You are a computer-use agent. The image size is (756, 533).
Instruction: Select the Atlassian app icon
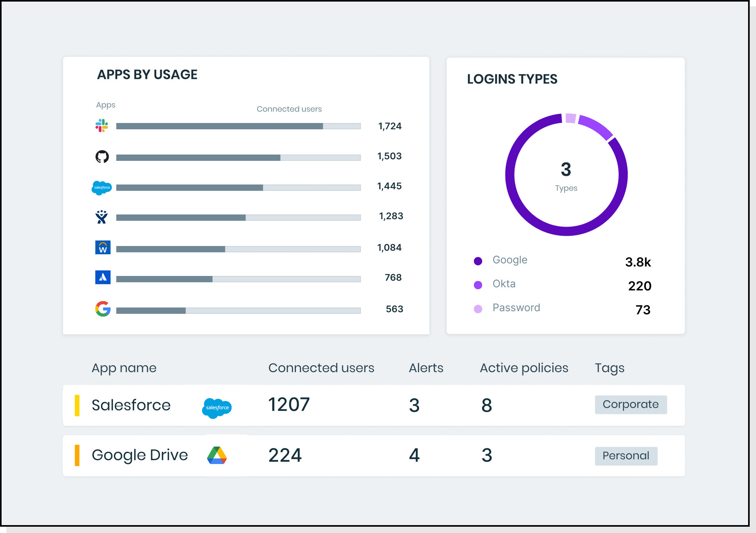[x=102, y=277]
